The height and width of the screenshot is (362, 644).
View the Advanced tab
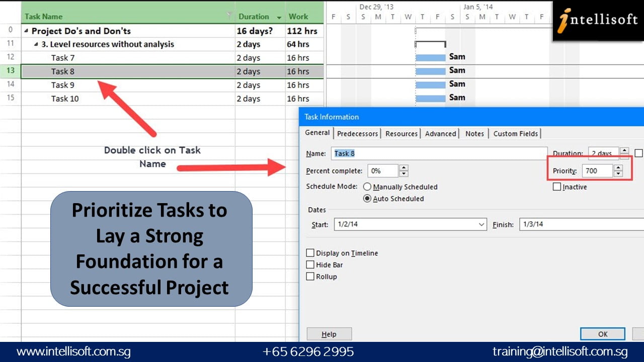(x=440, y=133)
